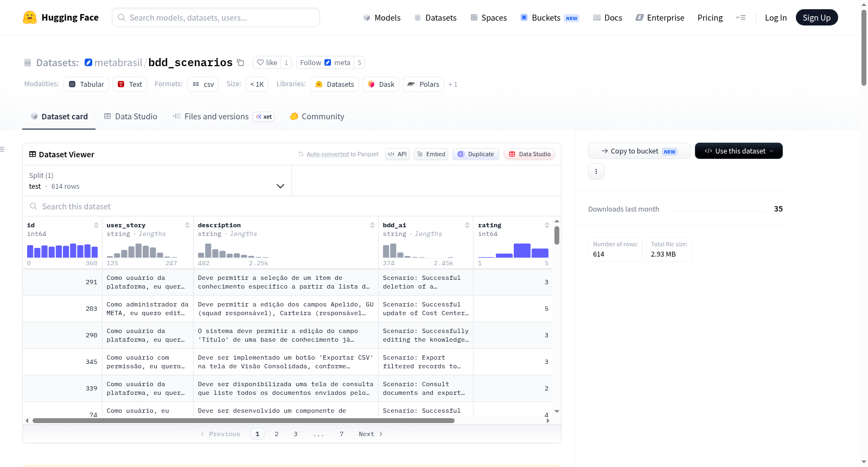The image size is (868, 467).
Task: Sort by the description column
Action: (x=372, y=225)
